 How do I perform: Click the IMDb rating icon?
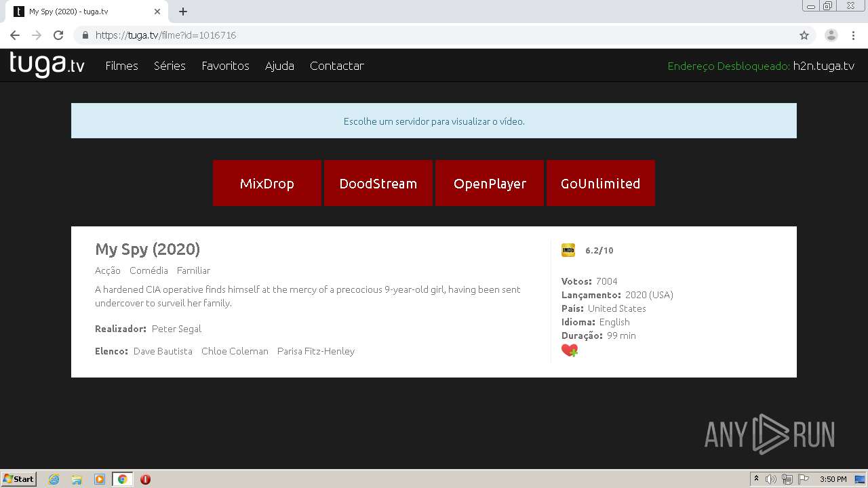568,250
